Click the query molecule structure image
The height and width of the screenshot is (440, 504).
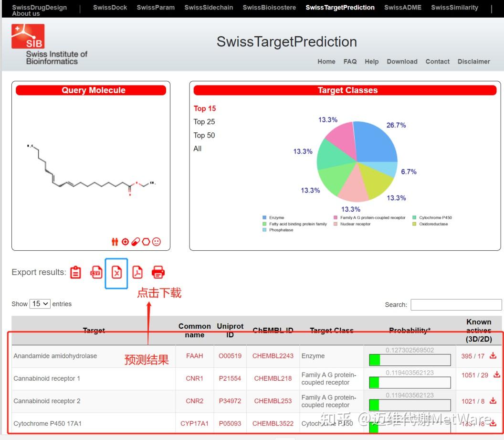(x=91, y=170)
